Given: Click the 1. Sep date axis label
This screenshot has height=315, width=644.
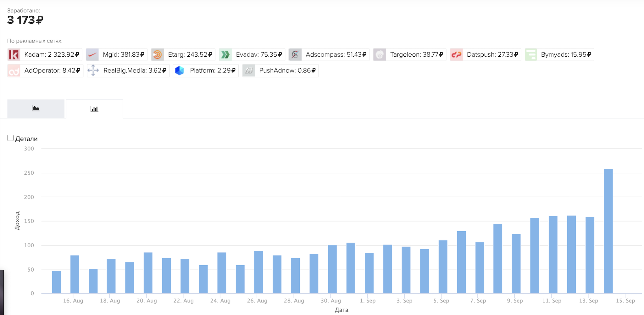Looking at the screenshot, I should tap(368, 301).
